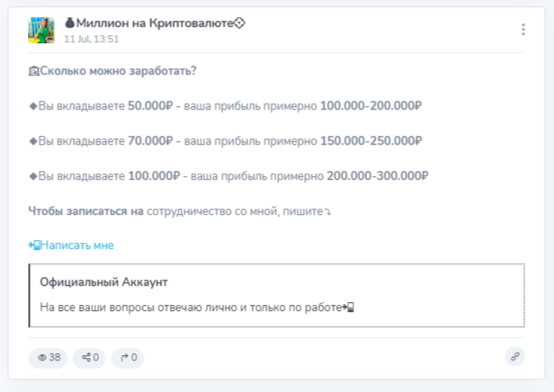
Task: Open the Официальный Аккаунт preview card title
Action: (x=103, y=282)
